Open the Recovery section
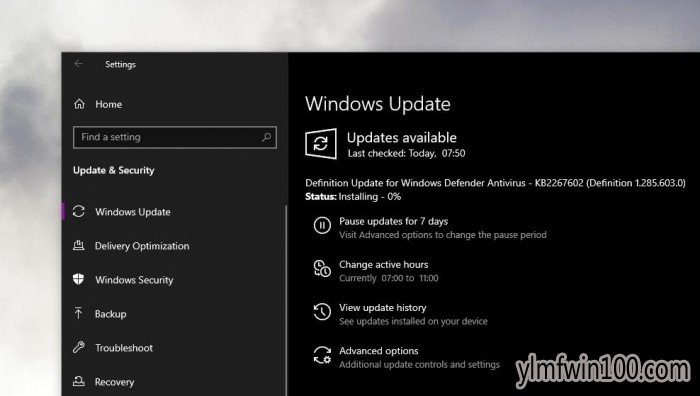This screenshot has width=700, height=396. 114,382
